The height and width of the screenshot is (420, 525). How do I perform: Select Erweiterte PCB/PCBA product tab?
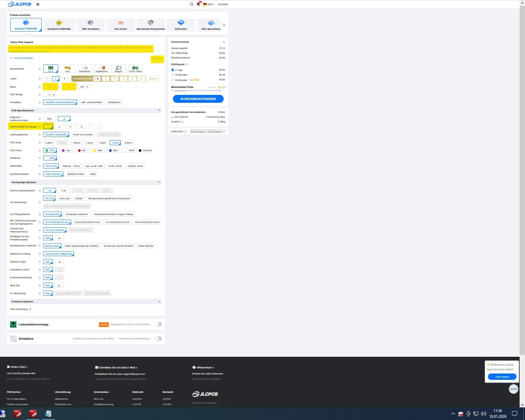point(59,25)
